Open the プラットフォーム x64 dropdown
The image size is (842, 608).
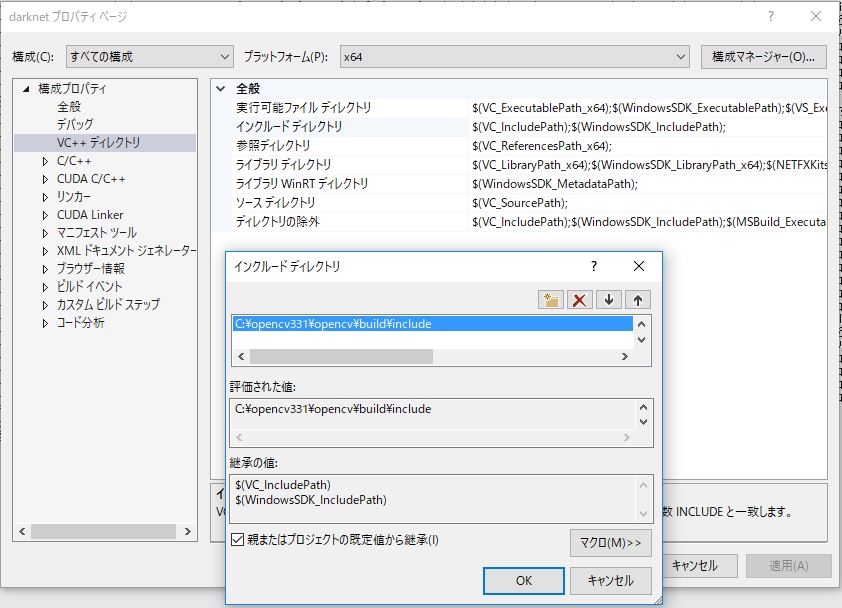(514, 57)
